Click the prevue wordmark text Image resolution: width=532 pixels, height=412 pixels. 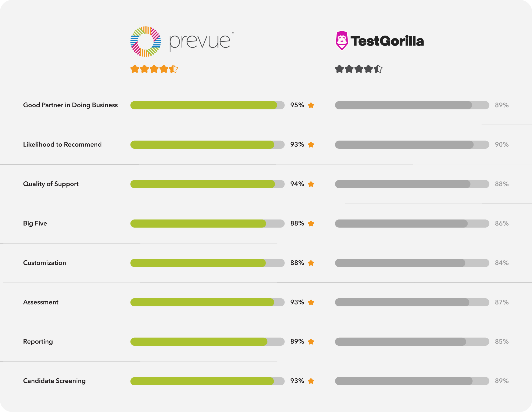click(200, 42)
